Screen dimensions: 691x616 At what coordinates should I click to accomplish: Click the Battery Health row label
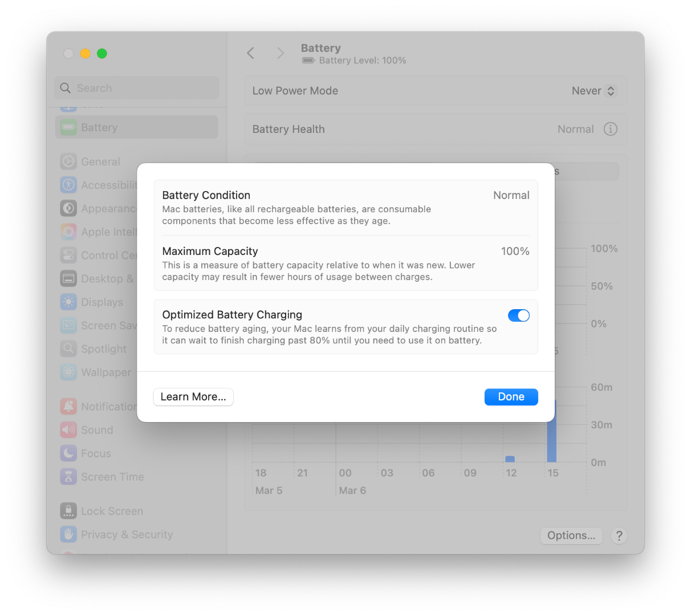pyautogui.click(x=288, y=129)
